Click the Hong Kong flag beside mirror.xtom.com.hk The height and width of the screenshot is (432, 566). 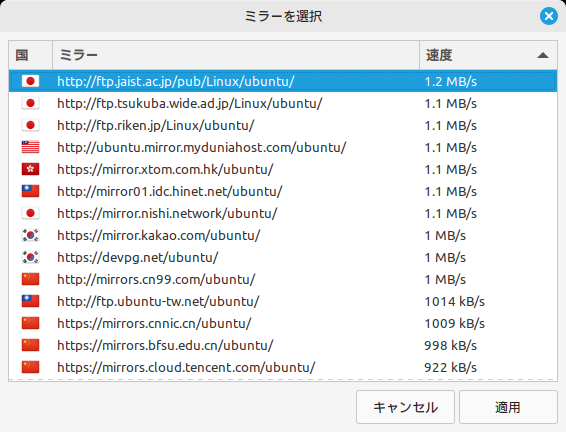(30, 169)
